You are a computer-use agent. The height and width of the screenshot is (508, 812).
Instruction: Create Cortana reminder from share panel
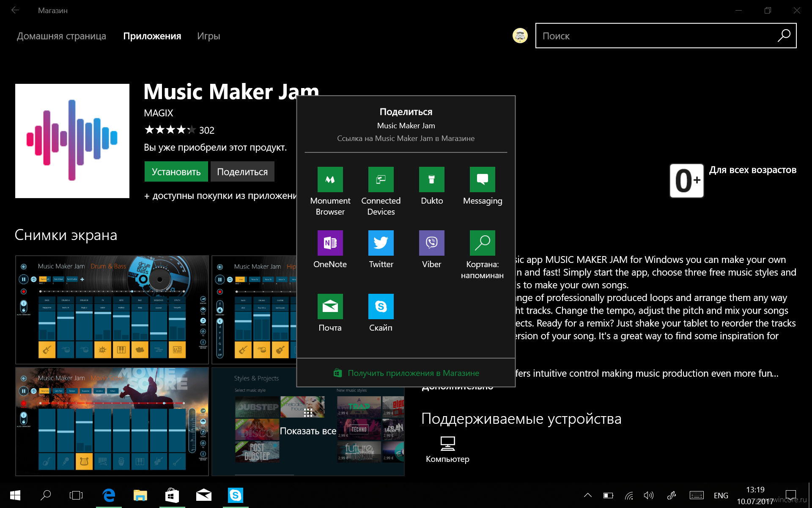point(483,255)
